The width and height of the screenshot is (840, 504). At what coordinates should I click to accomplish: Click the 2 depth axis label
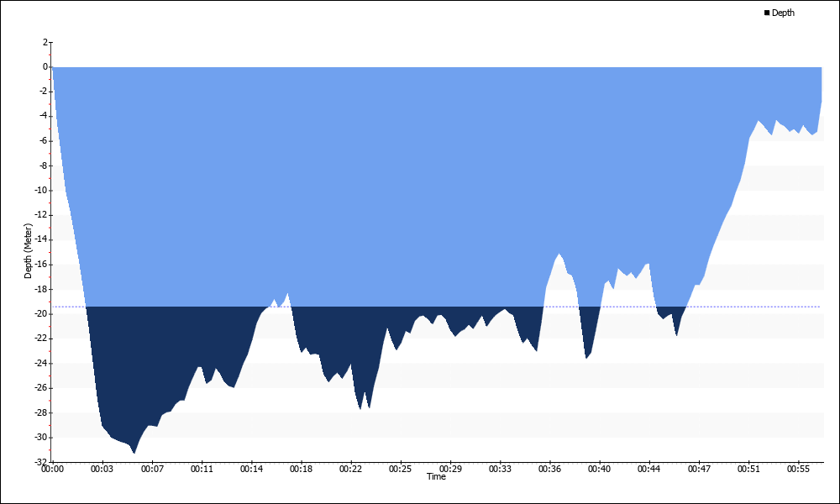pos(45,42)
